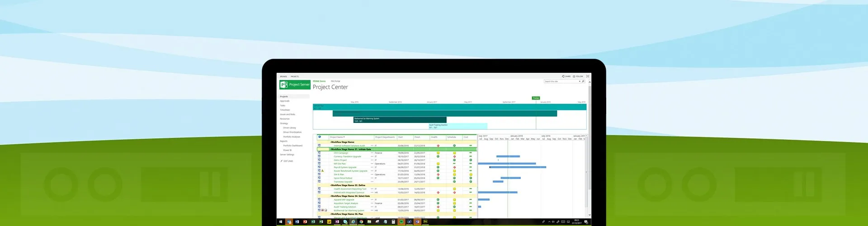This screenshot has width=868, height=226.
Task: Click the Finish column header
Action: pyautogui.click(x=417, y=137)
